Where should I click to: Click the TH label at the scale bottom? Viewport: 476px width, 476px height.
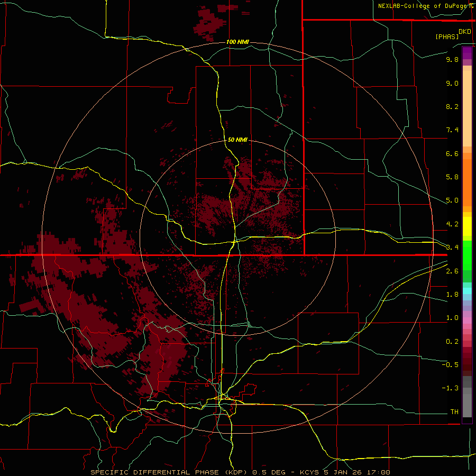click(x=454, y=412)
